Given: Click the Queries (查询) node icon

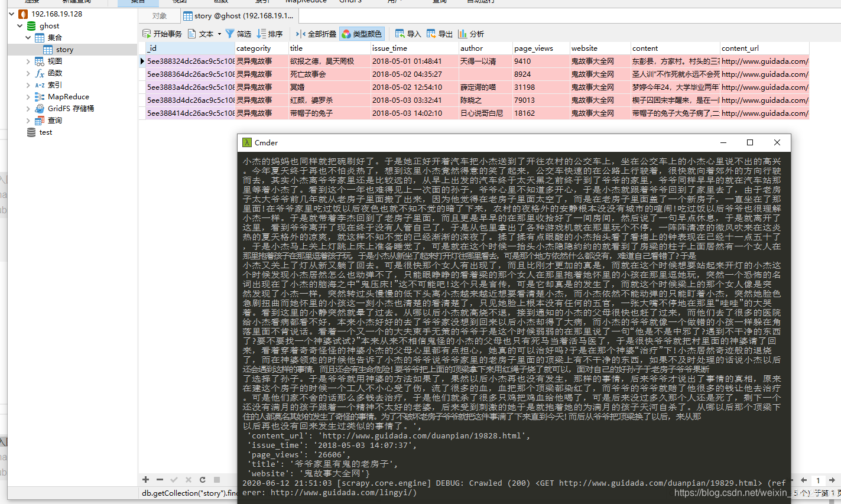Looking at the screenshot, I should click(40, 120).
